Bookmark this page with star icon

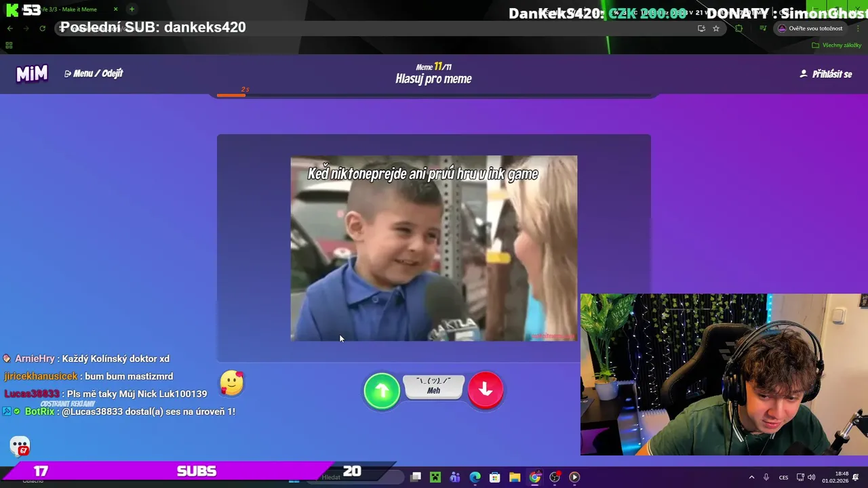tap(716, 28)
